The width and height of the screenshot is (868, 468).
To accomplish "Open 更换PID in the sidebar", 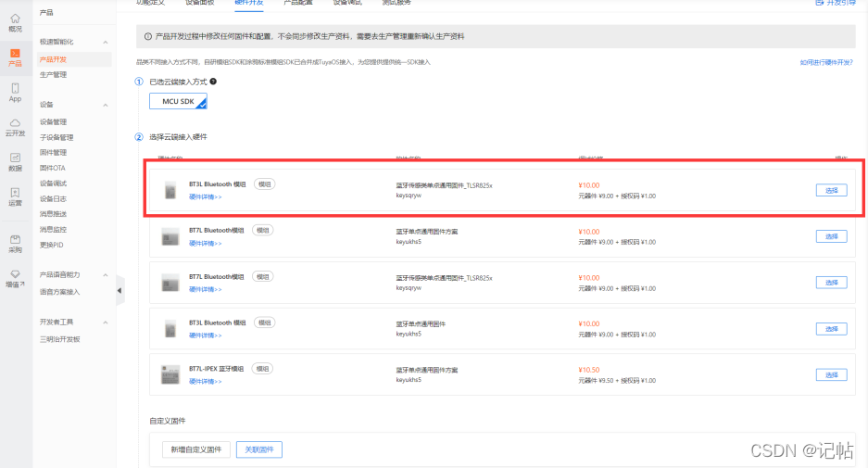I will [52, 245].
